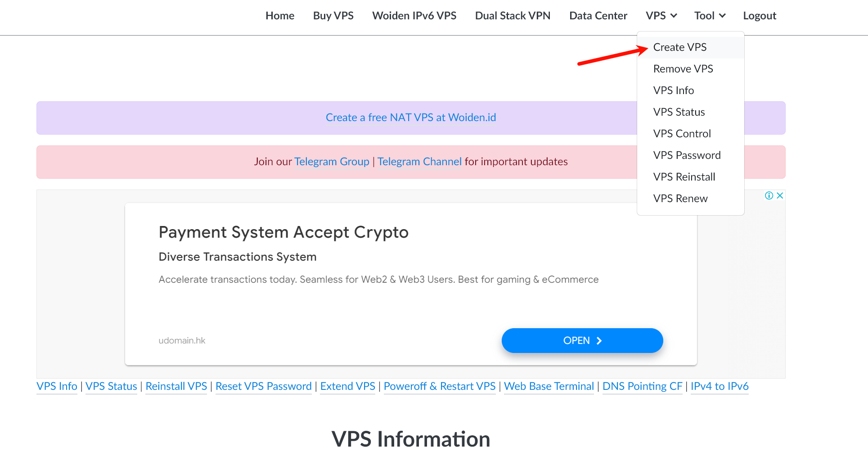Choose VPS Reinstall in the dropdown
This screenshot has width=868, height=470.
click(684, 177)
